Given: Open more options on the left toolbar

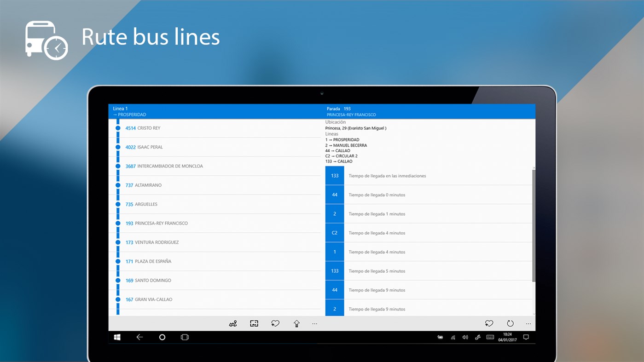Looking at the screenshot, I should coord(314,323).
